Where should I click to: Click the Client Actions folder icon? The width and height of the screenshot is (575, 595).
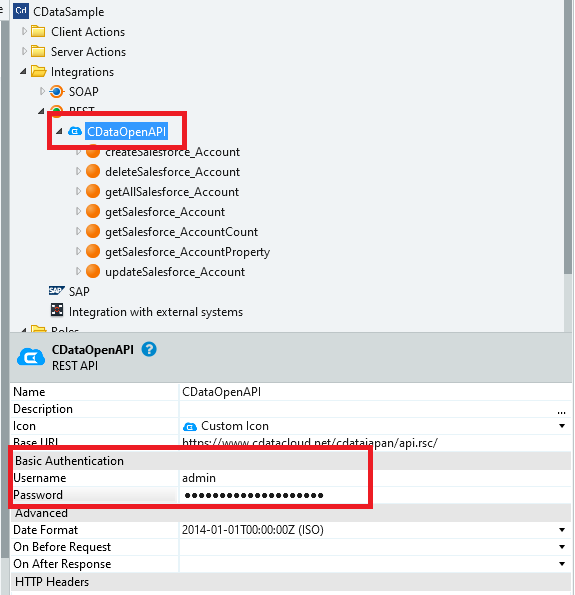(38, 31)
